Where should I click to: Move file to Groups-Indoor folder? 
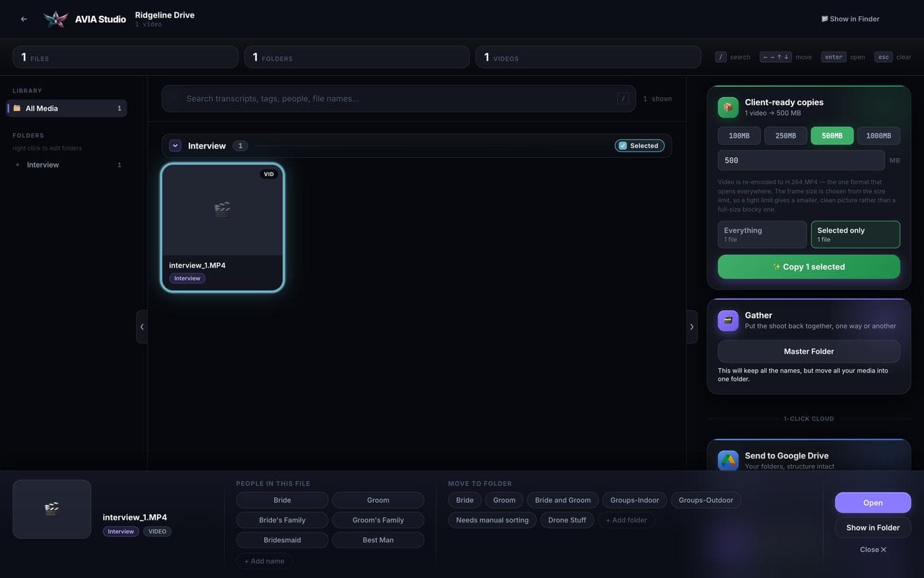click(634, 500)
